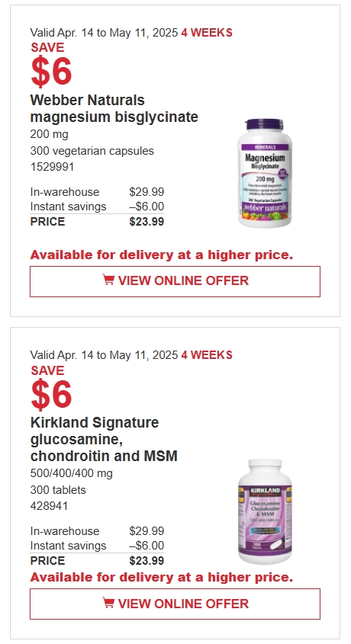Click '4 WEEKS' label on glucosamine offer
This screenshot has height=644, width=351.
pos(207,355)
